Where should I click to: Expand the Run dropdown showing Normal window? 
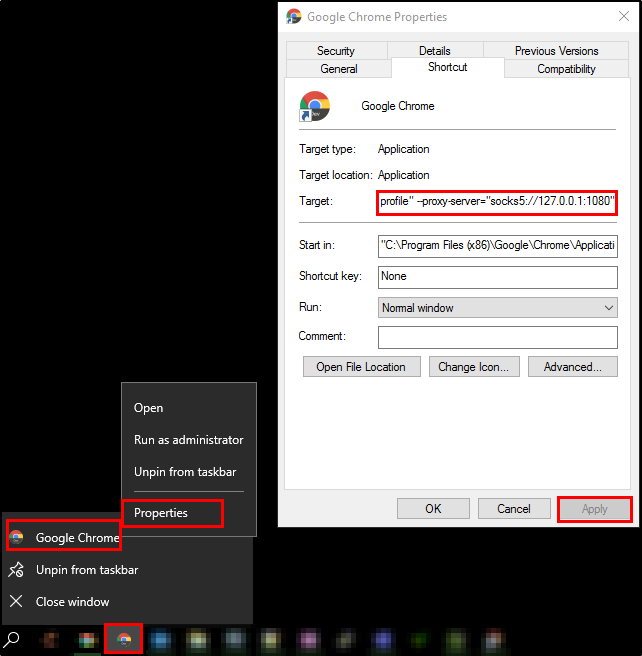[x=498, y=308]
